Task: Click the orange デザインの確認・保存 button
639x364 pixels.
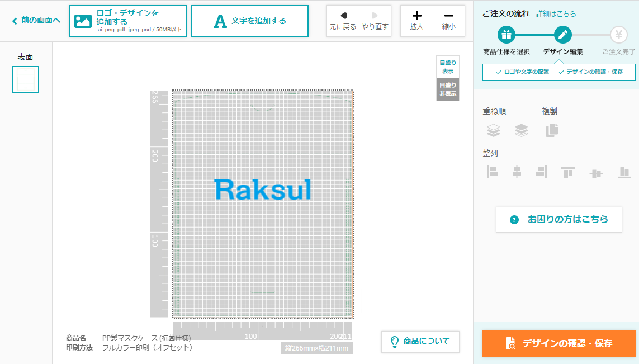Action: [558, 344]
